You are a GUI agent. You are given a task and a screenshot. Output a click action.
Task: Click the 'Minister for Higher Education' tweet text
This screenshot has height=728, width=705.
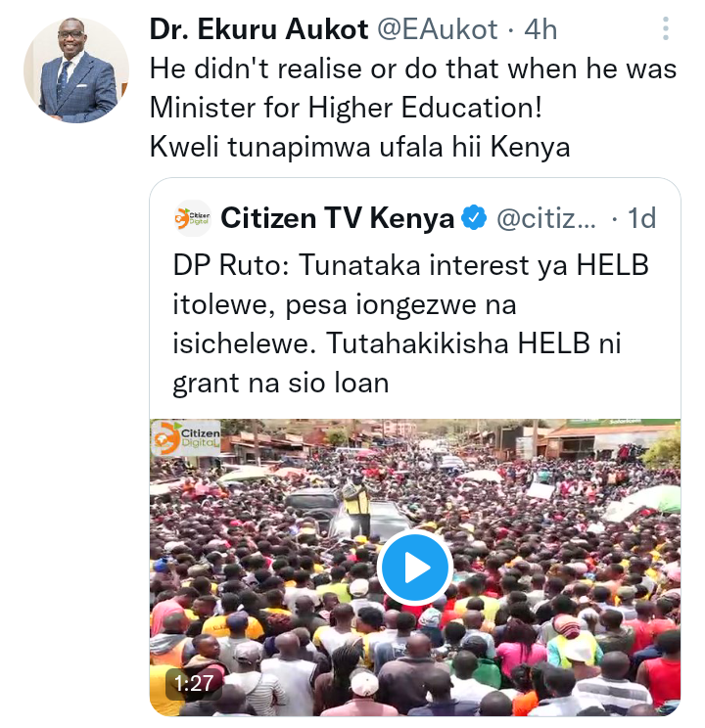[346, 108]
